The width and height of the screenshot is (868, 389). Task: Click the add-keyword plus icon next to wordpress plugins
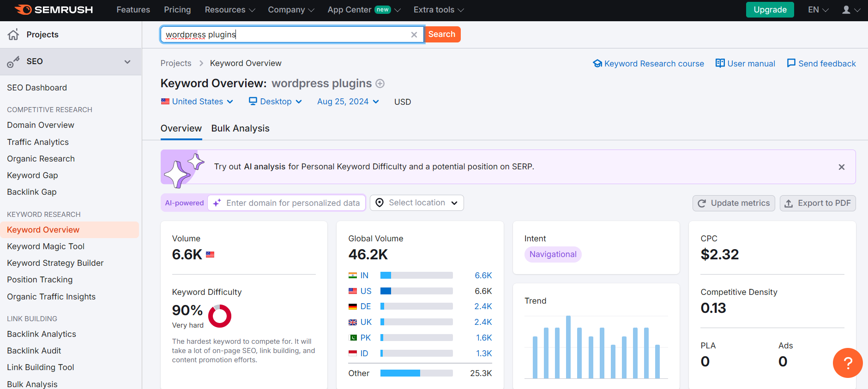tap(380, 84)
